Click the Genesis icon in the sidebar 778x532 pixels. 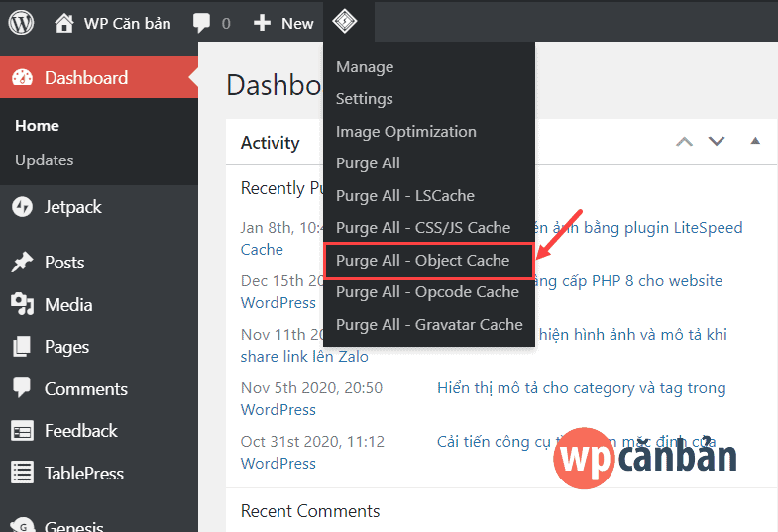[x=23, y=525]
